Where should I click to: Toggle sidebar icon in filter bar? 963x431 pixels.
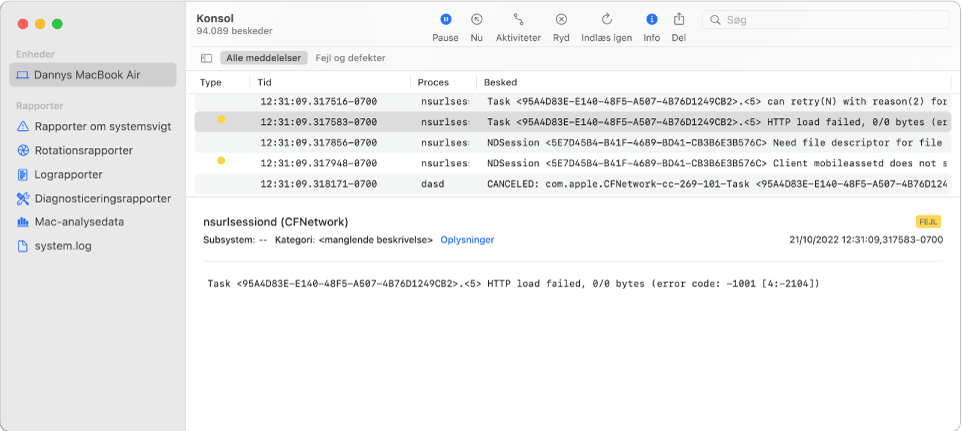(x=206, y=58)
